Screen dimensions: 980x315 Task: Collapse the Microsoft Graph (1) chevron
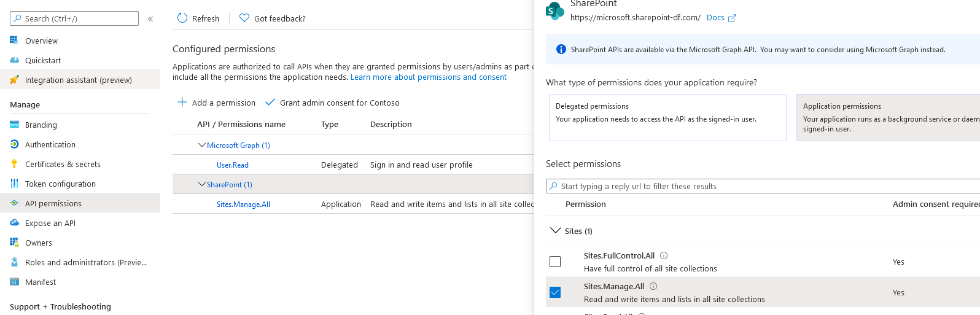point(201,146)
